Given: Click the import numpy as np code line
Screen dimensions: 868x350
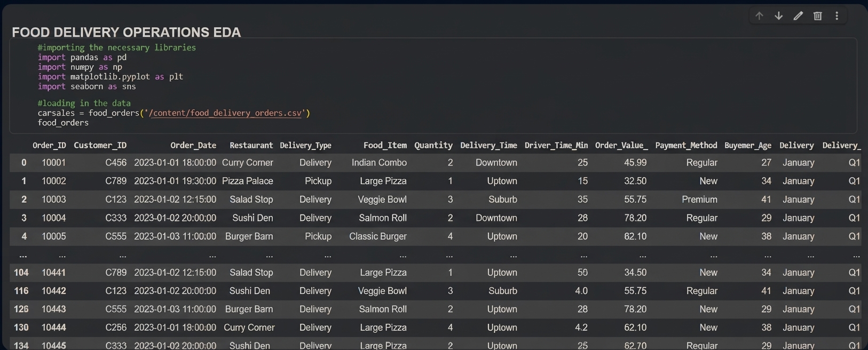Looking at the screenshot, I should click(80, 67).
